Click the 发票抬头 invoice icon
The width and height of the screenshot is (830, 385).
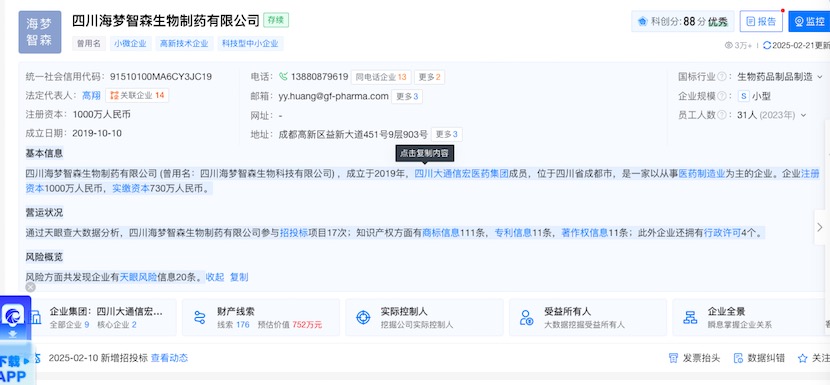coord(673,358)
